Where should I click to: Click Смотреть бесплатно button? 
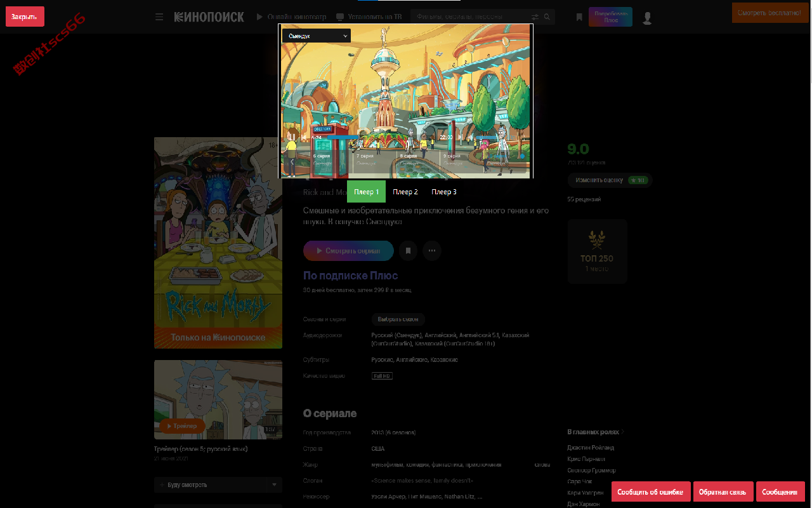tap(769, 13)
